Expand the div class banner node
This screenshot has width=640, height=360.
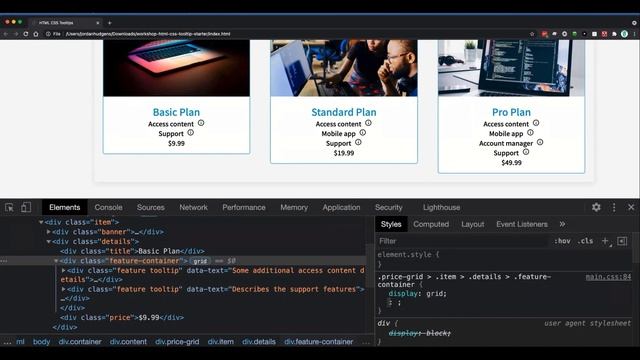(49, 232)
